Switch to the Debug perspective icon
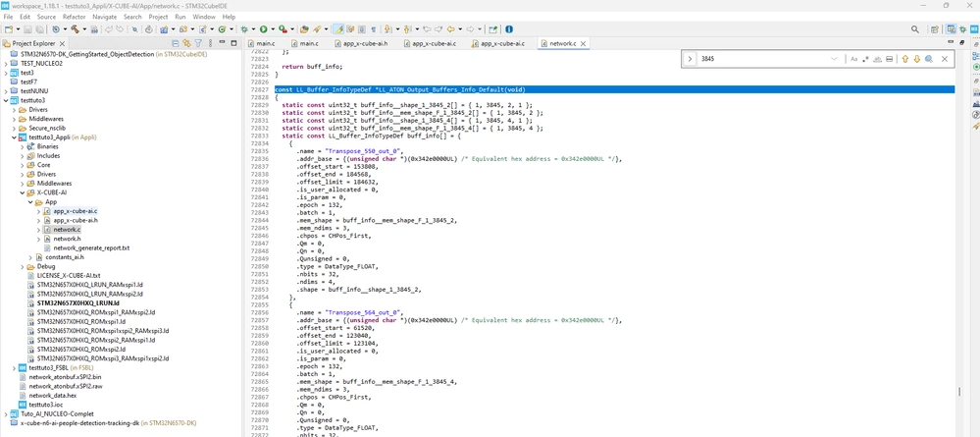Viewport: 980px width, 437px height. point(962,29)
